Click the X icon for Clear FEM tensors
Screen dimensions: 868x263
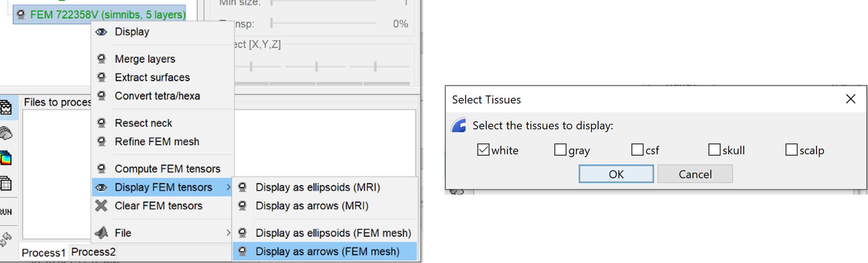(101, 205)
